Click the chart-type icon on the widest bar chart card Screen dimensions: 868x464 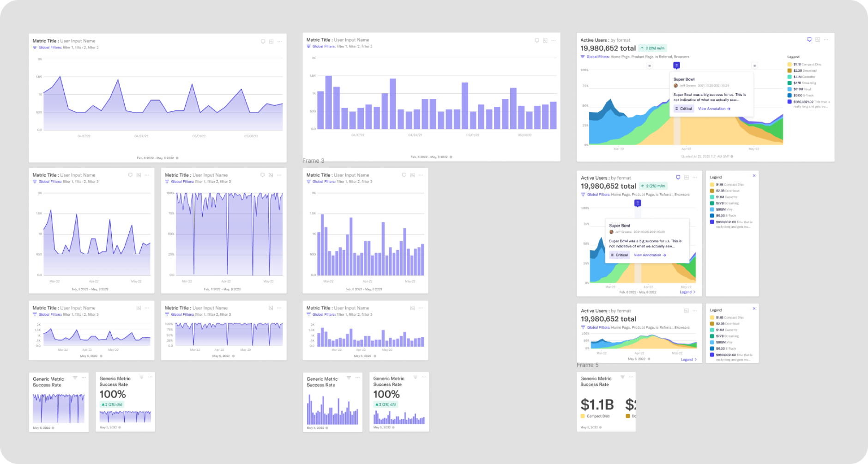tap(545, 41)
